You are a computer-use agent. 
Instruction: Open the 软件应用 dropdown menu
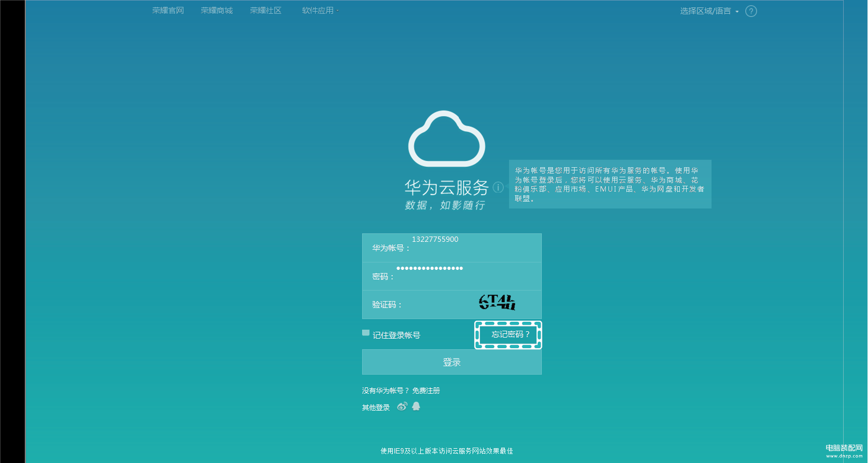[x=320, y=11]
